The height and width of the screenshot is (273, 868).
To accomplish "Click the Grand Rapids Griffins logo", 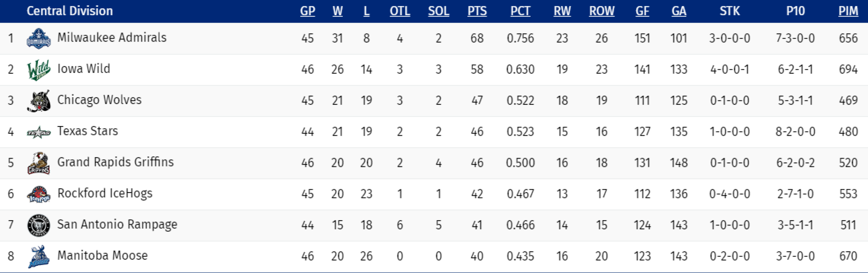I will click(x=39, y=163).
